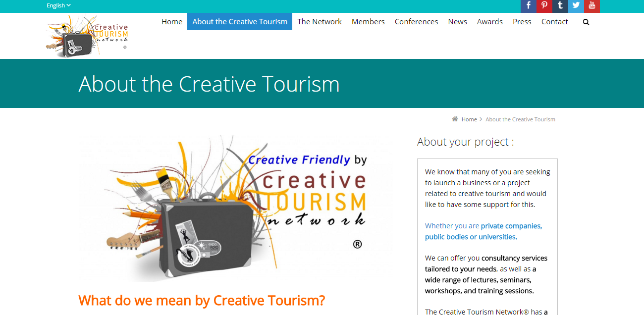
Task: Open the Awards menu item
Action: pyautogui.click(x=489, y=22)
